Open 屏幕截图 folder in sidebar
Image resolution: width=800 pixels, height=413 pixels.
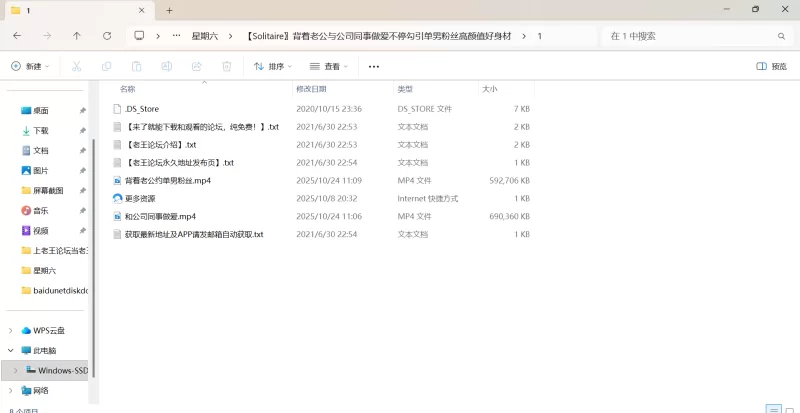coord(48,190)
